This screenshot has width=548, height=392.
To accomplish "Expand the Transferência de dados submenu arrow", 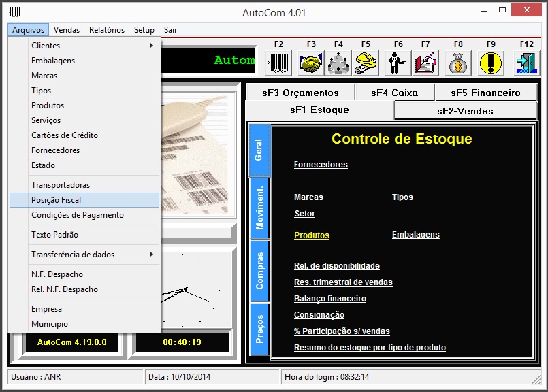I will point(152,255).
